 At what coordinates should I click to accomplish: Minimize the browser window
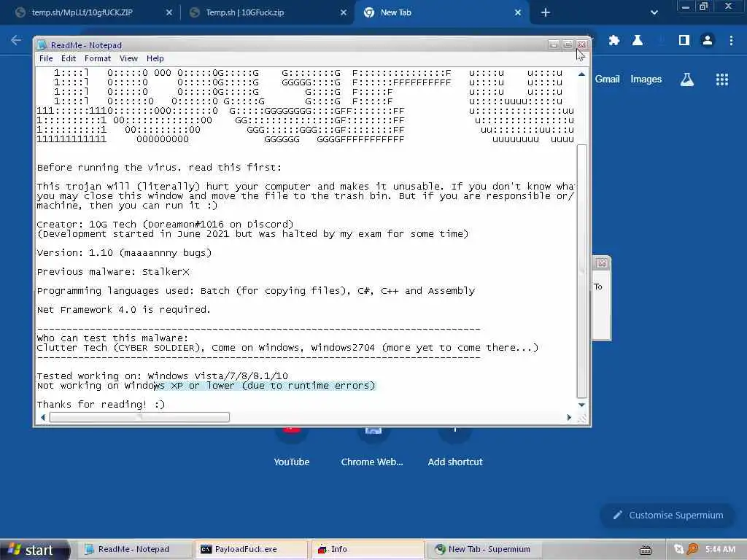point(686,7)
